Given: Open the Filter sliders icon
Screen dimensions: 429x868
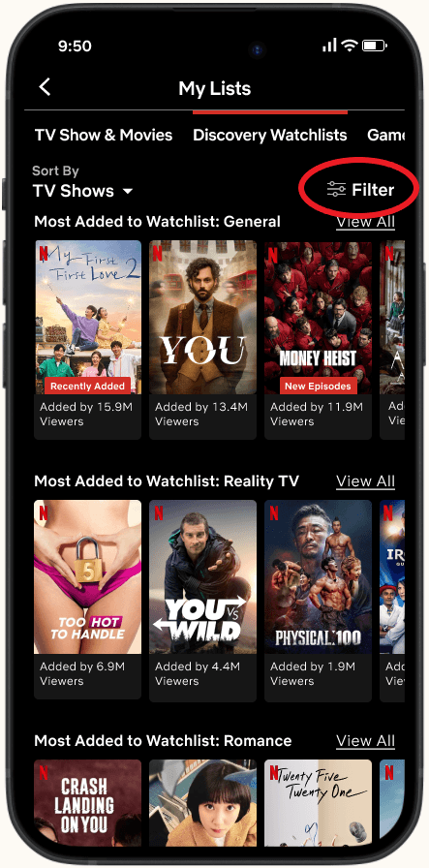Looking at the screenshot, I should [x=336, y=190].
